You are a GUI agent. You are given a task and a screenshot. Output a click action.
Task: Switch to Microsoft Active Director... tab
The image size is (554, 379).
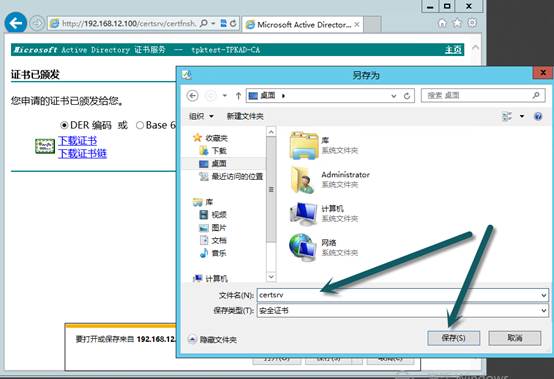[303, 24]
